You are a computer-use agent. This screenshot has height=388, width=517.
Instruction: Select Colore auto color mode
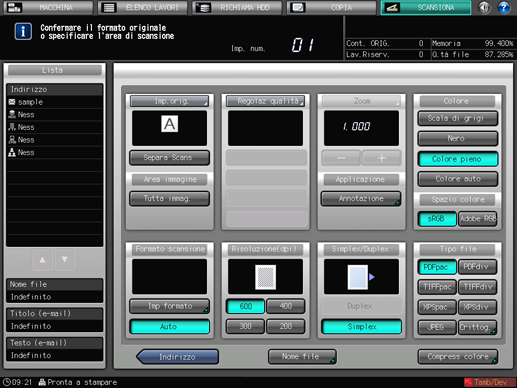click(458, 179)
